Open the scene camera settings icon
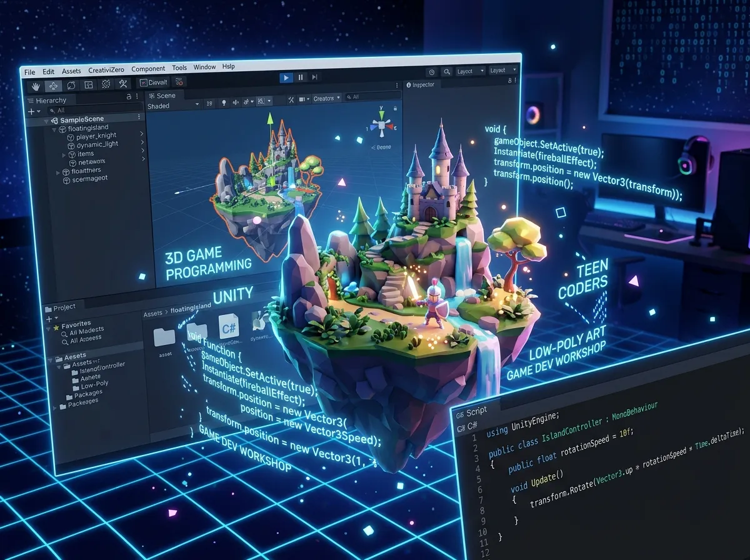750x560 pixels. 304,99
